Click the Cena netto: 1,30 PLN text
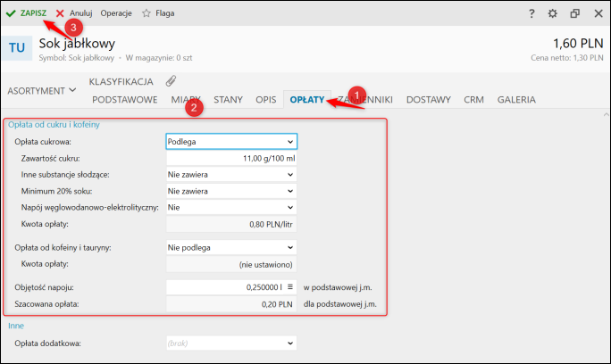 [x=567, y=58]
